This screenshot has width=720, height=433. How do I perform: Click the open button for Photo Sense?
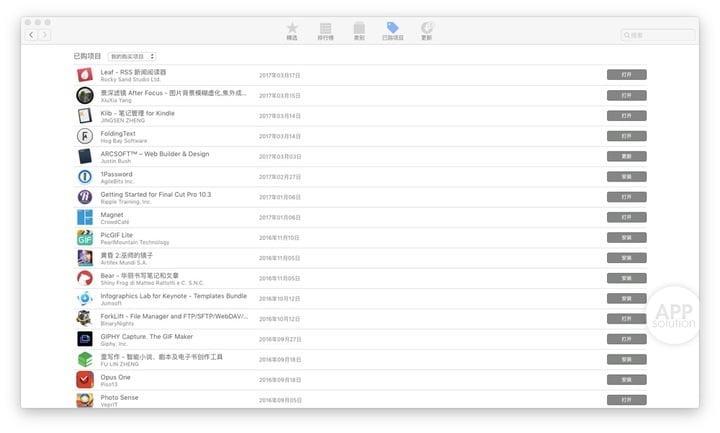tap(626, 400)
